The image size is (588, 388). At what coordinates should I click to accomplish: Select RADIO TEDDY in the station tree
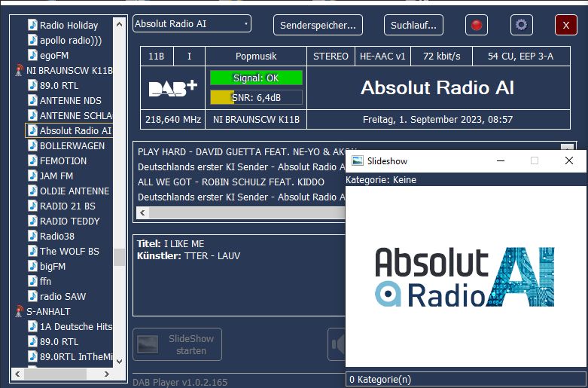69,221
